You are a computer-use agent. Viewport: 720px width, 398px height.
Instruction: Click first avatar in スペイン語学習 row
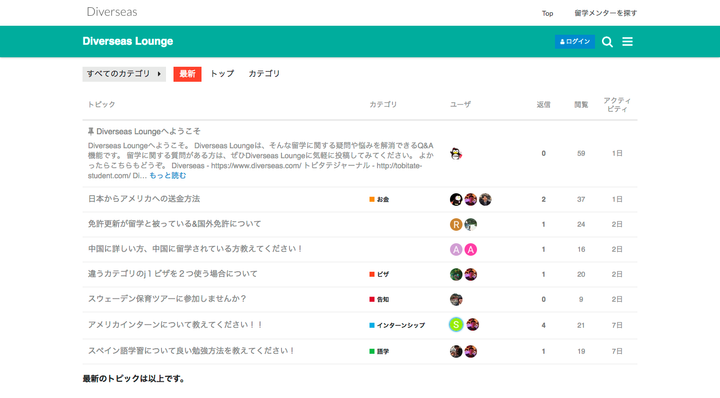tap(456, 352)
